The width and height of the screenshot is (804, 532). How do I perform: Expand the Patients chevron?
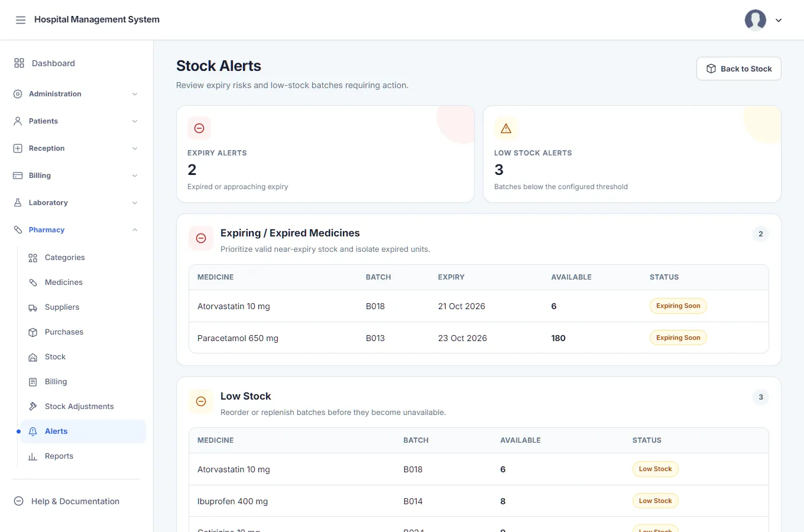point(135,121)
